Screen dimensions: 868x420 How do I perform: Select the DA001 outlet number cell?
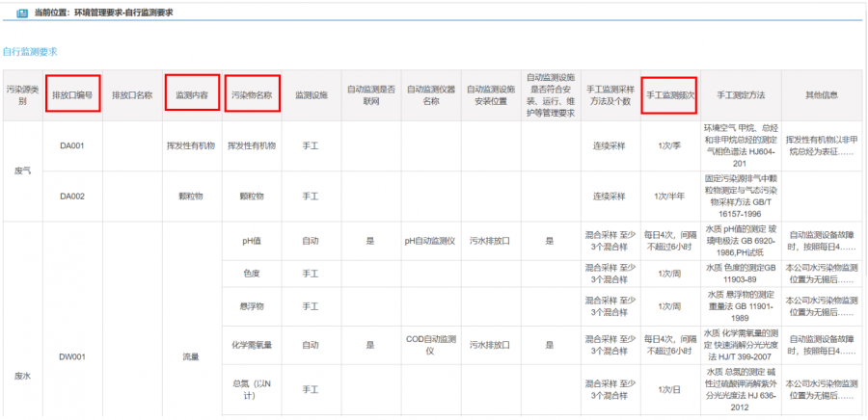pyautogui.click(x=73, y=145)
